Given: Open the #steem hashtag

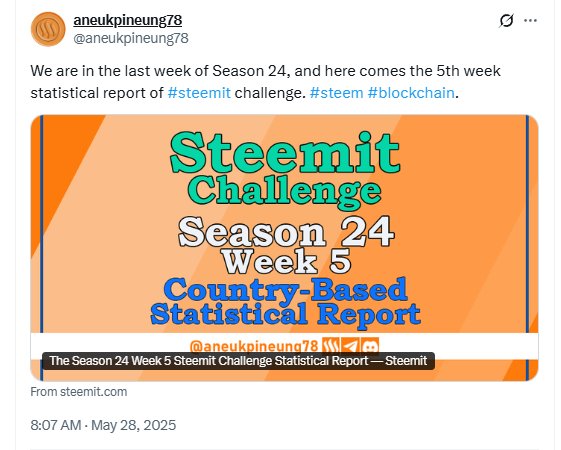Looking at the screenshot, I should click(336, 93).
